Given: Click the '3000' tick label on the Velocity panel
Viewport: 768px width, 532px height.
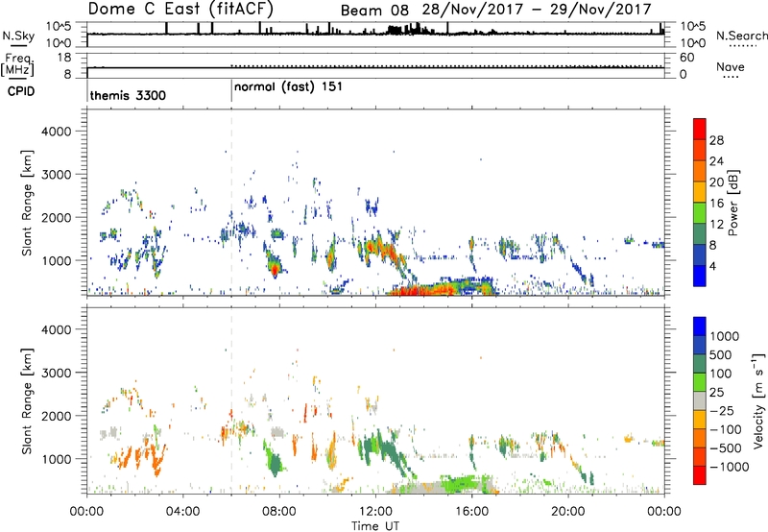Looking at the screenshot, I should [x=56, y=373].
